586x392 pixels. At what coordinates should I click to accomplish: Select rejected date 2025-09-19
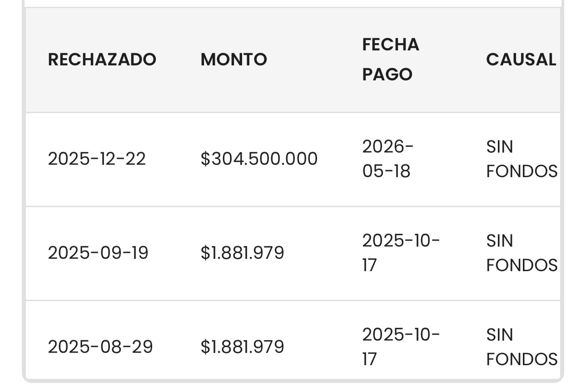[x=98, y=253]
